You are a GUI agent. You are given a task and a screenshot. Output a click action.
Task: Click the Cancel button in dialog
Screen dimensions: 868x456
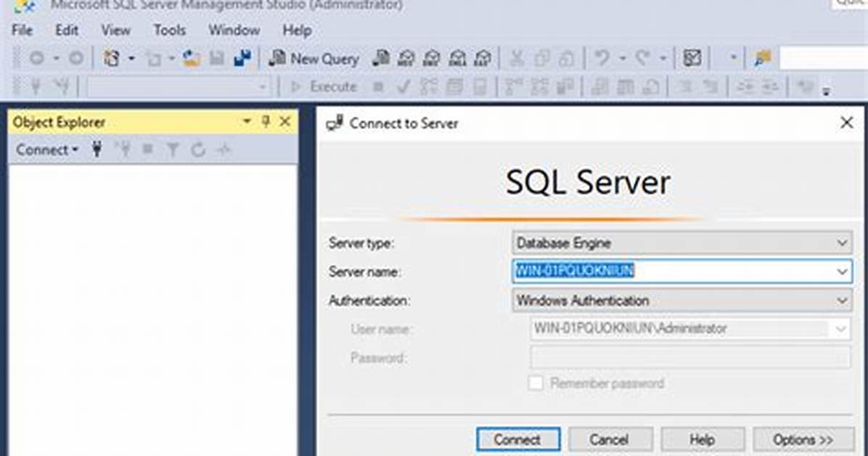tap(610, 439)
